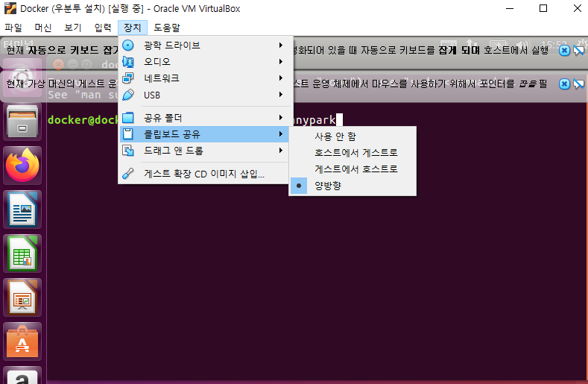Image resolution: width=588 pixels, height=384 pixels.
Task: Choose 게스트 확장 CD 이미지 삽입
Action: point(206,174)
